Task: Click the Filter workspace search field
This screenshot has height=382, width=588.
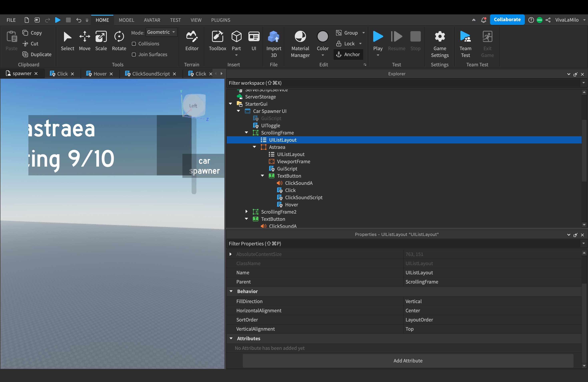Action: 321,83
